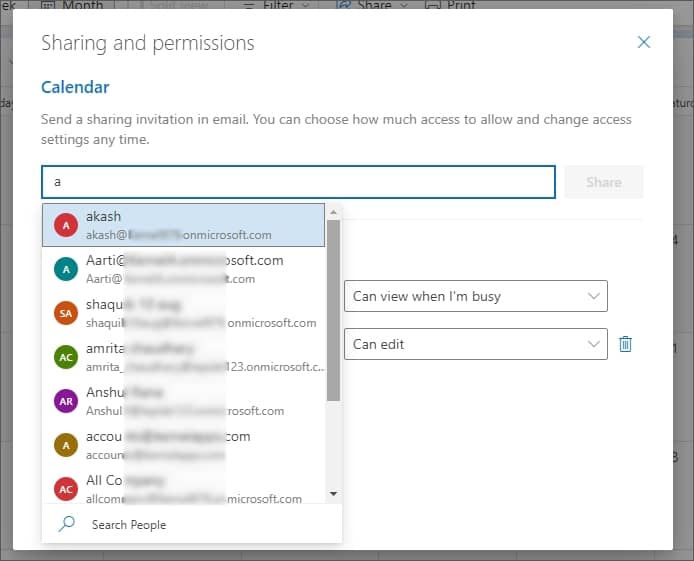The image size is (694, 561).
Task: Select the All Company group suggestion
Action: tap(183, 486)
